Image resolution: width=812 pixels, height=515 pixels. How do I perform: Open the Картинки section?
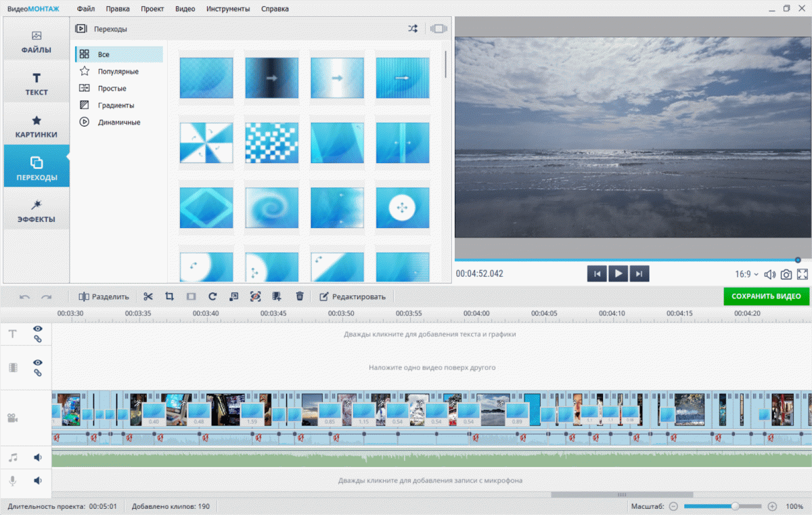[37, 126]
